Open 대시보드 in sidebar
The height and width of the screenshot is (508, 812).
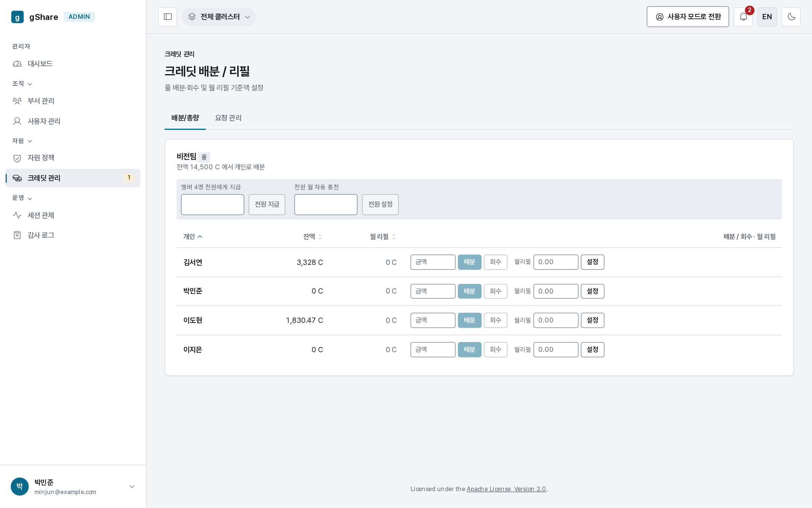coord(73,64)
